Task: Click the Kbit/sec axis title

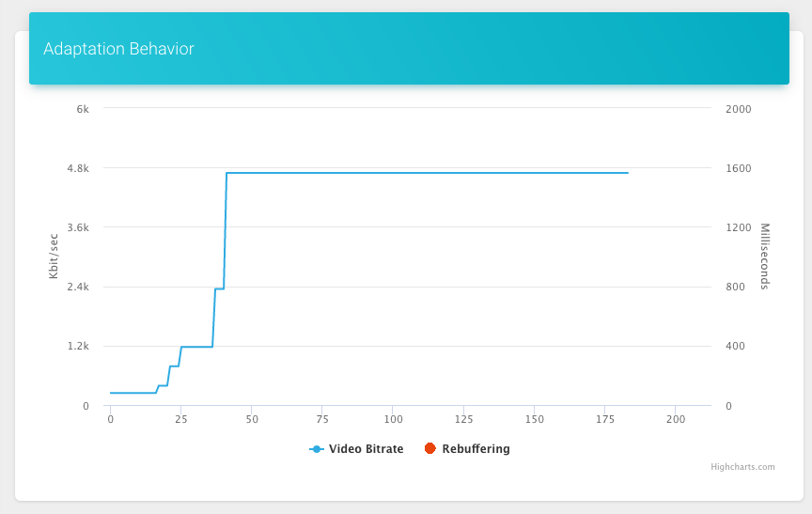Action: pyautogui.click(x=54, y=257)
